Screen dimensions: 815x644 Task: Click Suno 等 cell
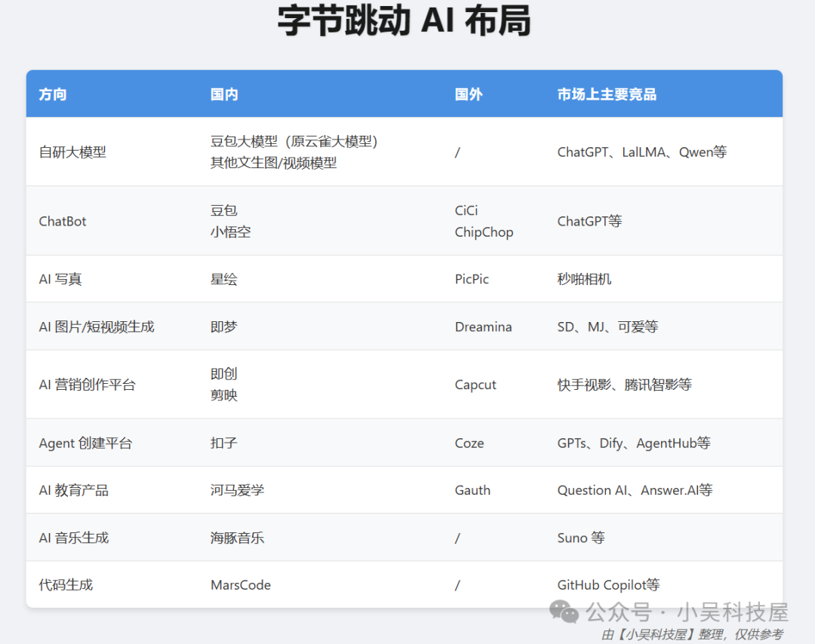(581, 538)
